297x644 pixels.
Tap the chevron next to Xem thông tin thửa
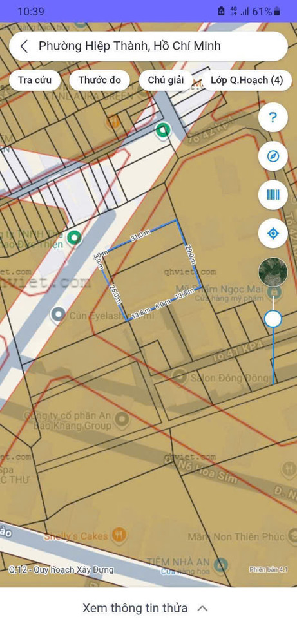202,609
